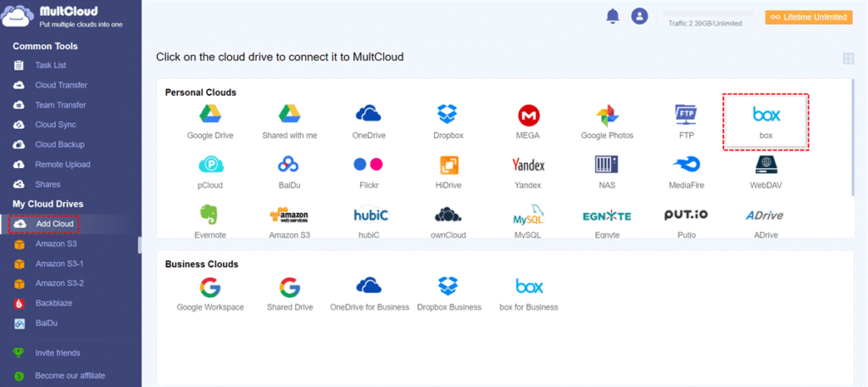Image resolution: width=868 pixels, height=387 pixels.
Task: Open the user account avatar menu
Action: click(x=639, y=16)
